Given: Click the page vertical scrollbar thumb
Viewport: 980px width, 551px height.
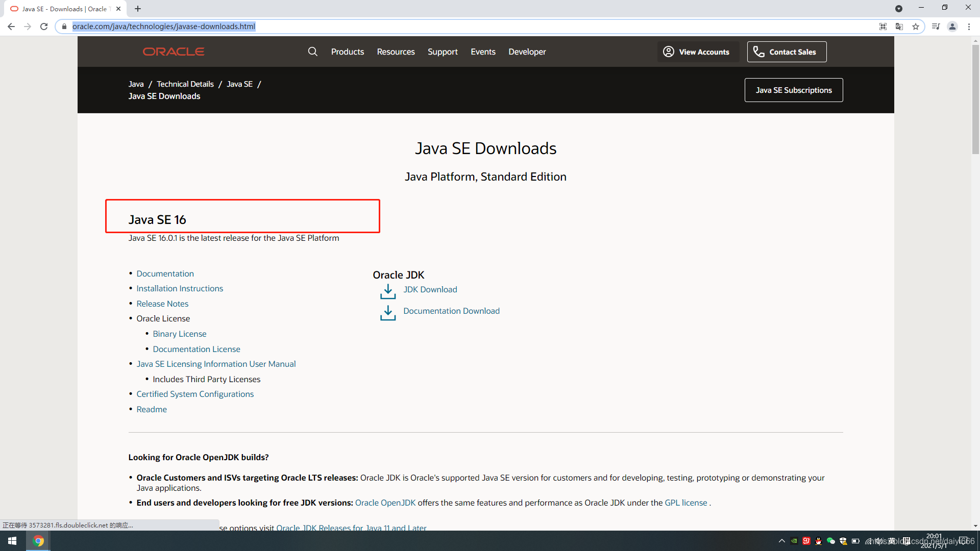Looking at the screenshot, I should (x=975, y=99).
